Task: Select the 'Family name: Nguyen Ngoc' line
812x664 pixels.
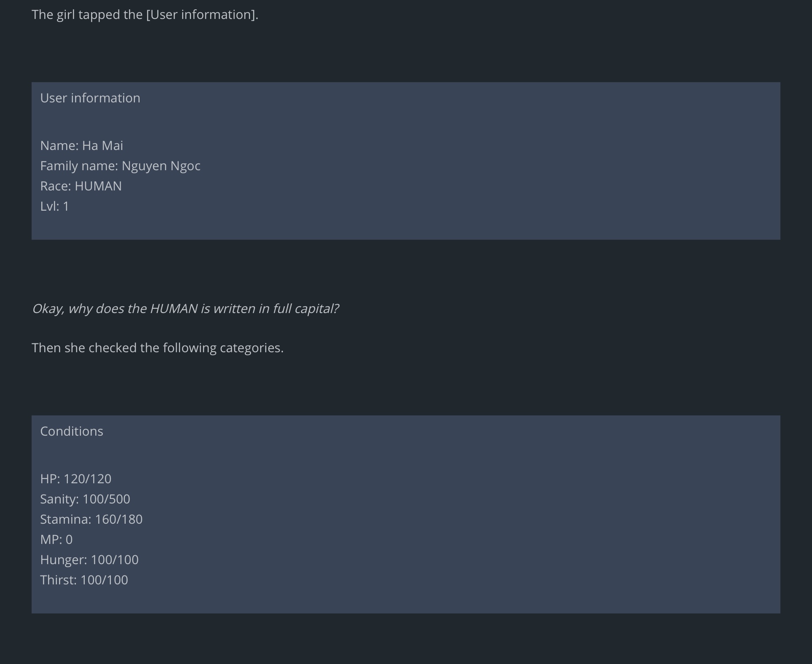Action: click(120, 166)
